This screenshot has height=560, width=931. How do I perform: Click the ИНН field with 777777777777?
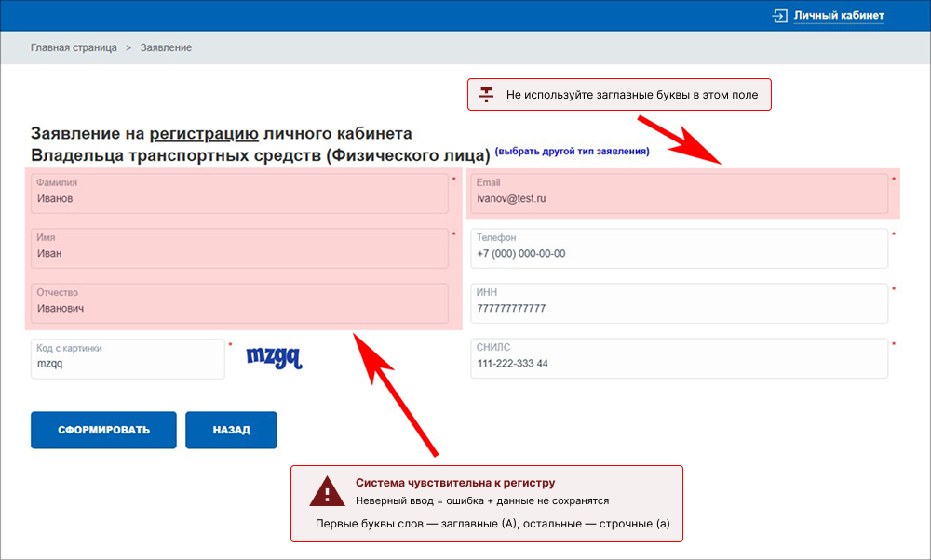point(679,303)
